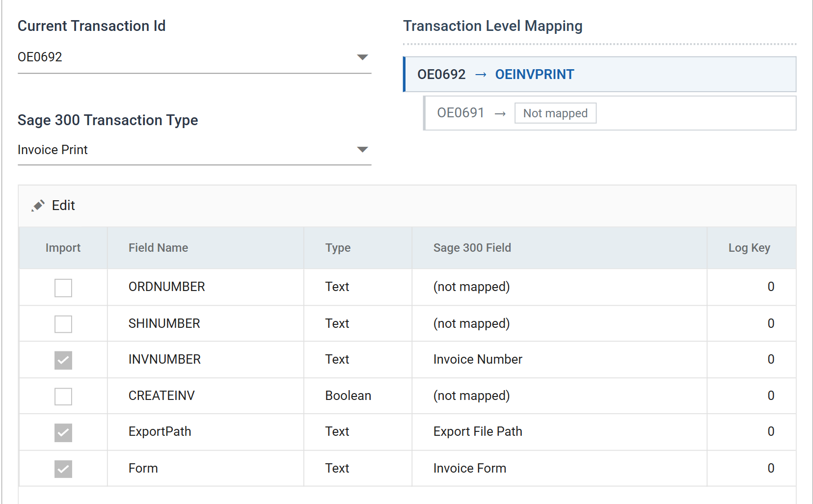Image resolution: width=813 pixels, height=504 pixels.
Task: Toggle Import checkbox for ORDNUMBER
Action: tap(63, 288)
